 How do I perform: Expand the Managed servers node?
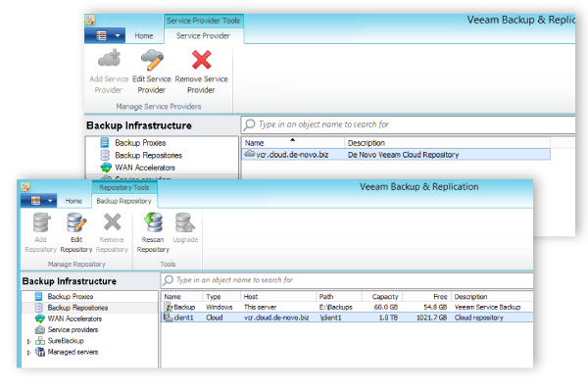(x=28, y=353)
